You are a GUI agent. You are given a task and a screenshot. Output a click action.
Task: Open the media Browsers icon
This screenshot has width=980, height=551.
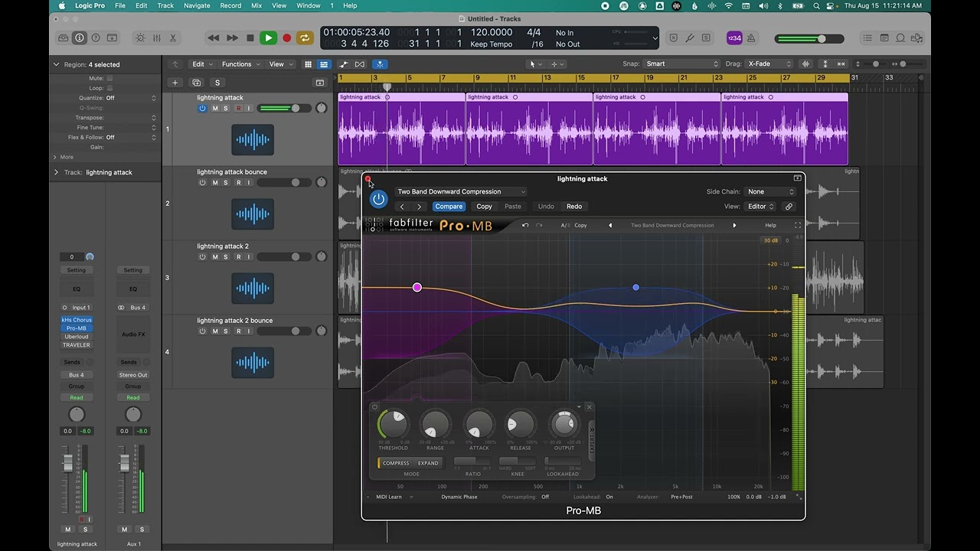(x=917, y=37)
